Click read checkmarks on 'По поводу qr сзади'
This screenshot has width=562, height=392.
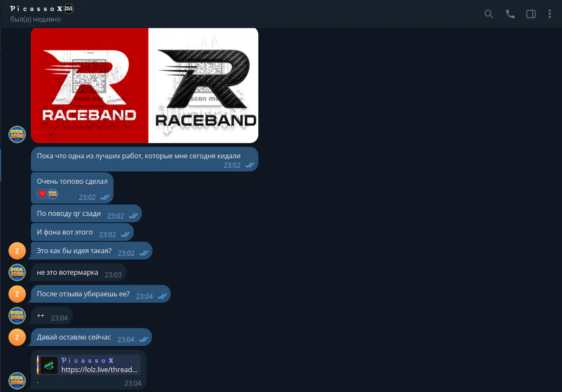133,216
